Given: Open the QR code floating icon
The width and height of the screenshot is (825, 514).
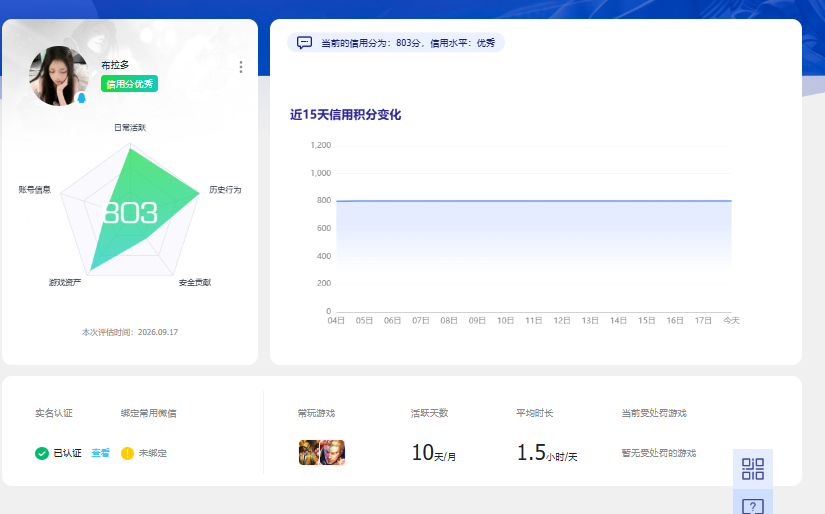Looking at the screenshot, I should point(752,469).
